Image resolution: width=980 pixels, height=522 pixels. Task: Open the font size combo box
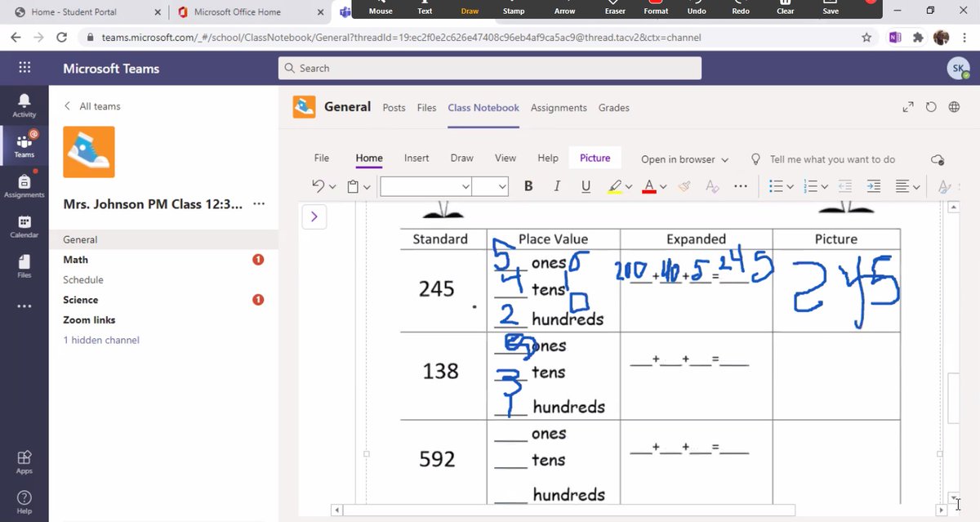pos(490,186)
